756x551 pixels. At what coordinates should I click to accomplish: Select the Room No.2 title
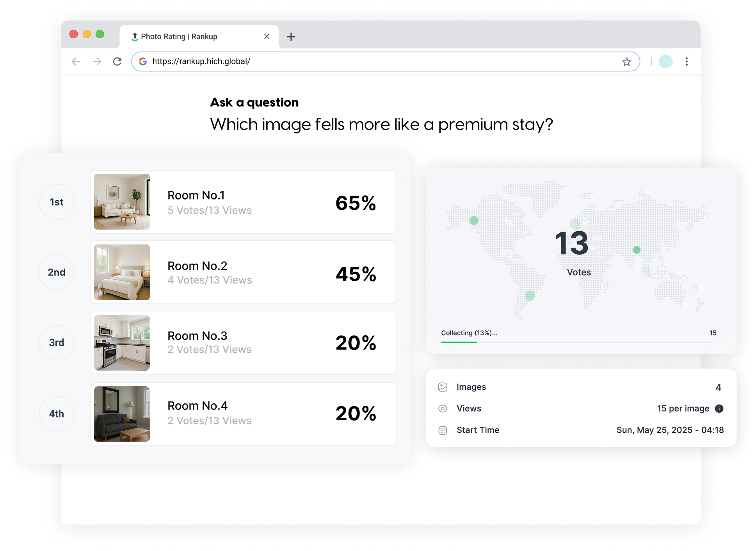[197, 266]
